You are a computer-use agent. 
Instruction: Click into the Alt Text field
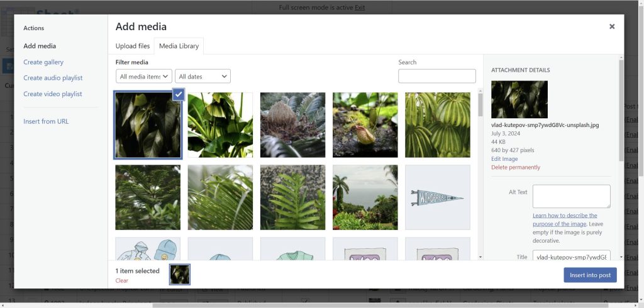pos(571,196)
